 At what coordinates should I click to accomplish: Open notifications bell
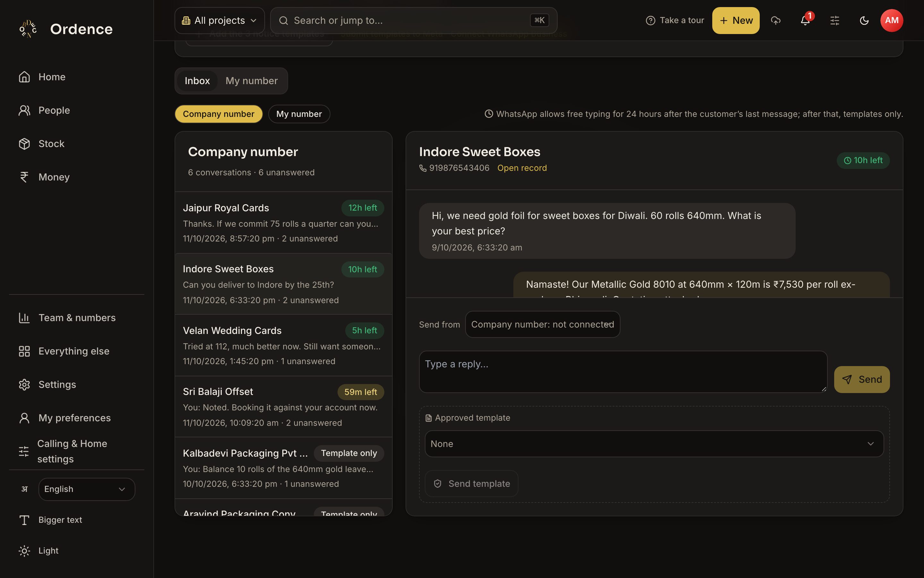(x=805, y=20)
